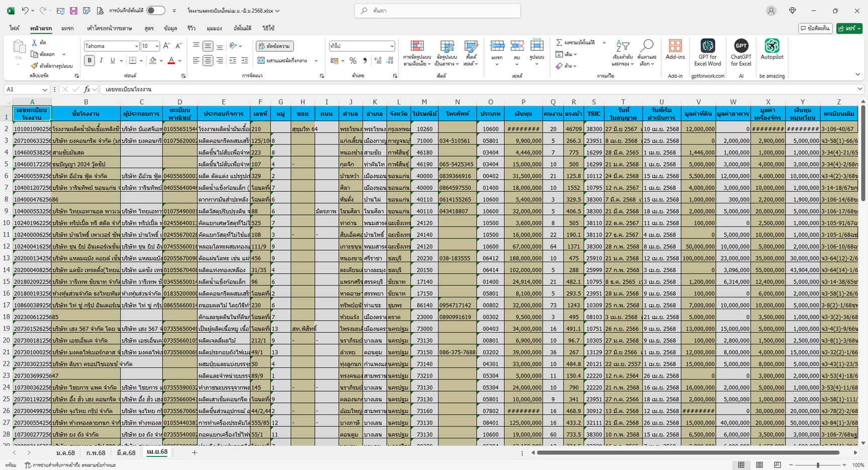868x470 pixels.
Task: Toggle Center horizontal alignment
Action: 207,60
